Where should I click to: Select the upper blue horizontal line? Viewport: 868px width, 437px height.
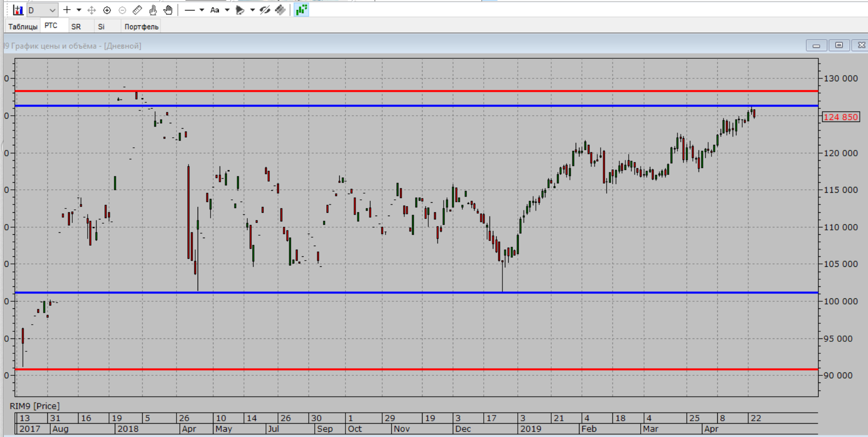pyautogui.click(x=416, y=106)
